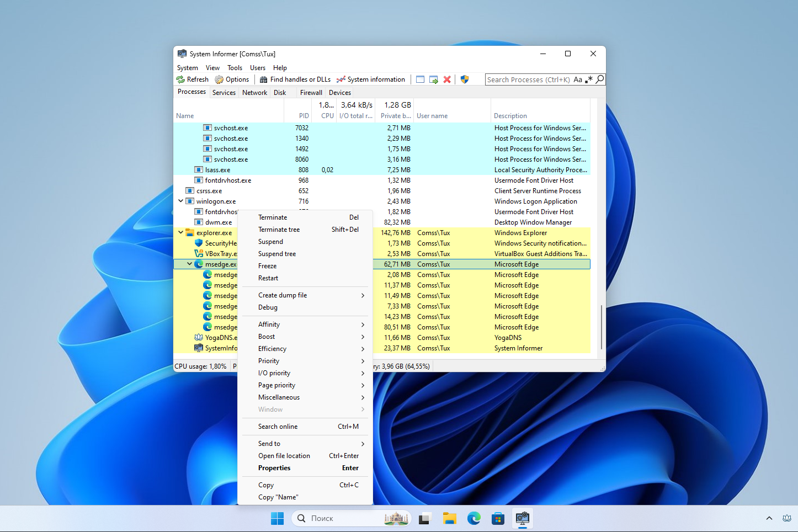Click the red X toolbar icon
The width and height of the screenshot is (798, 532).
pos(447,79)
